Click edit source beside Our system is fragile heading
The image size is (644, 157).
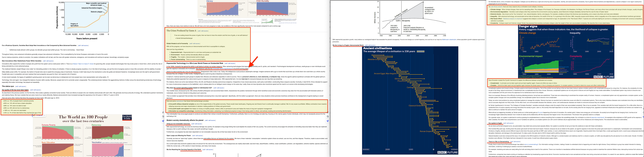click(x=510, y=123)
